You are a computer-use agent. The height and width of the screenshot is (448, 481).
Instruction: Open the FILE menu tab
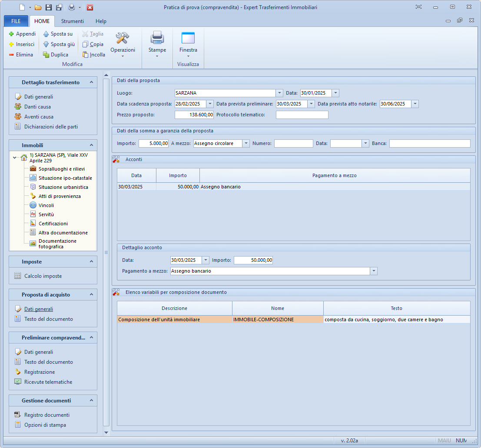pos(16,21)
